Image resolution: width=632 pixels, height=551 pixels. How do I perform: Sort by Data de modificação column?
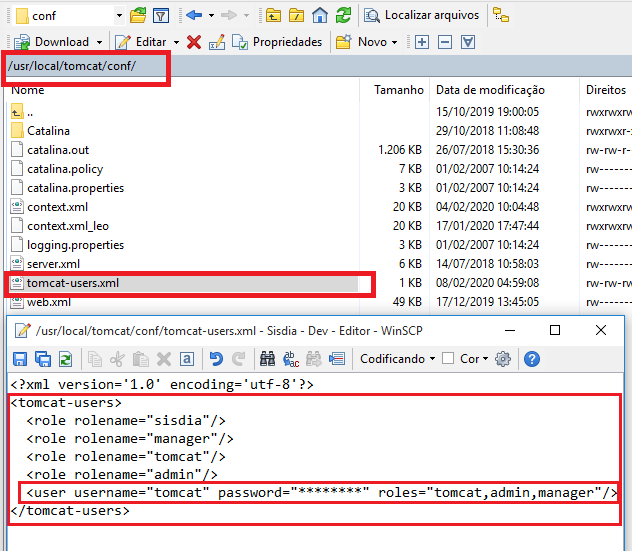click(x=490, y=90)
